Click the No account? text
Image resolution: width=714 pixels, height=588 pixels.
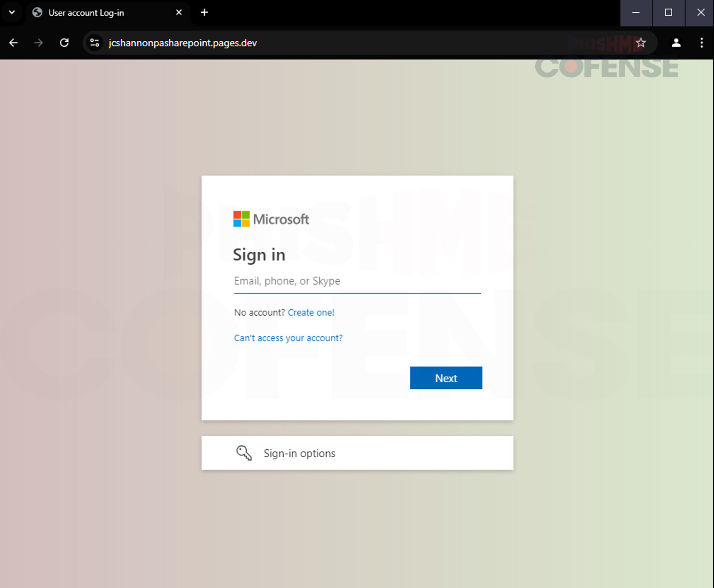click(x=259, y=312)
